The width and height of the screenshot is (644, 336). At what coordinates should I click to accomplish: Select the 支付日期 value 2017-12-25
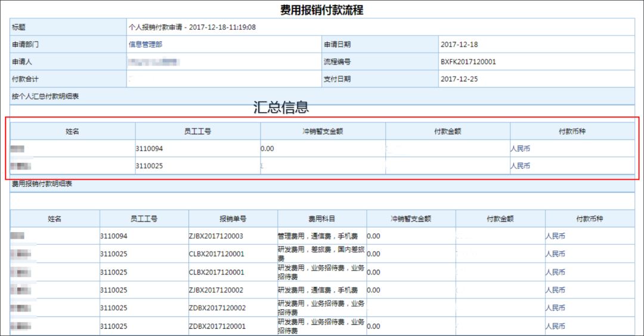459,79
